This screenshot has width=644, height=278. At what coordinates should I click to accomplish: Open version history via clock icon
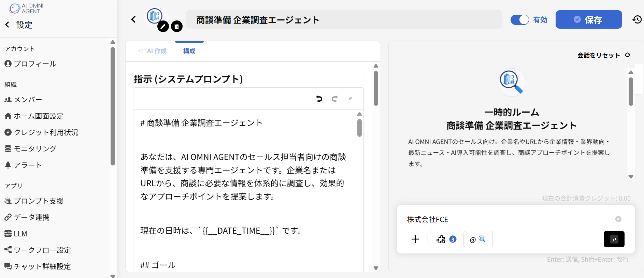637,19
